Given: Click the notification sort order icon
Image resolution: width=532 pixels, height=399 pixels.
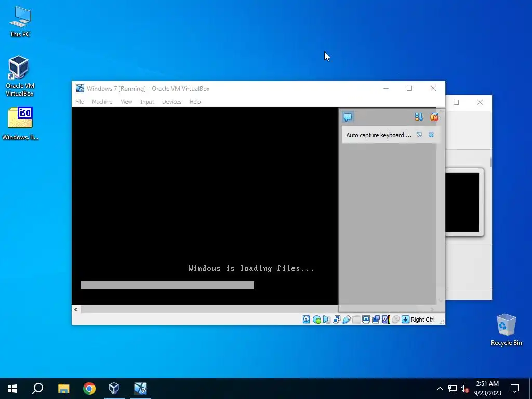Looking at the screenshot, I should 419,117.
